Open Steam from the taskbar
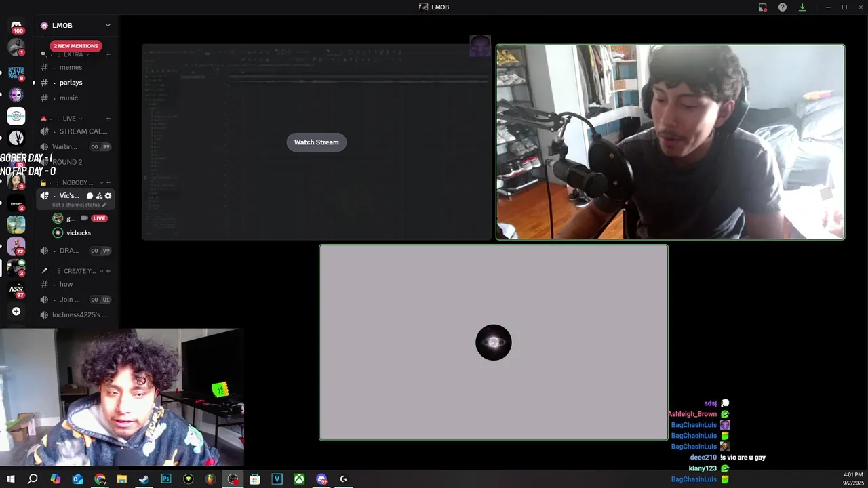The image size is (868, 488). point(144,479)
